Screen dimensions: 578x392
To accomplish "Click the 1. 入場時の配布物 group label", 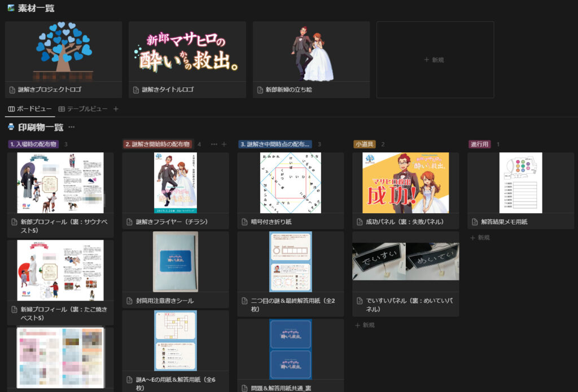I will 33,144.
